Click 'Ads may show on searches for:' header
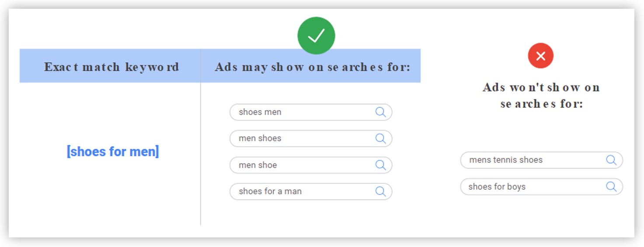 312,67
